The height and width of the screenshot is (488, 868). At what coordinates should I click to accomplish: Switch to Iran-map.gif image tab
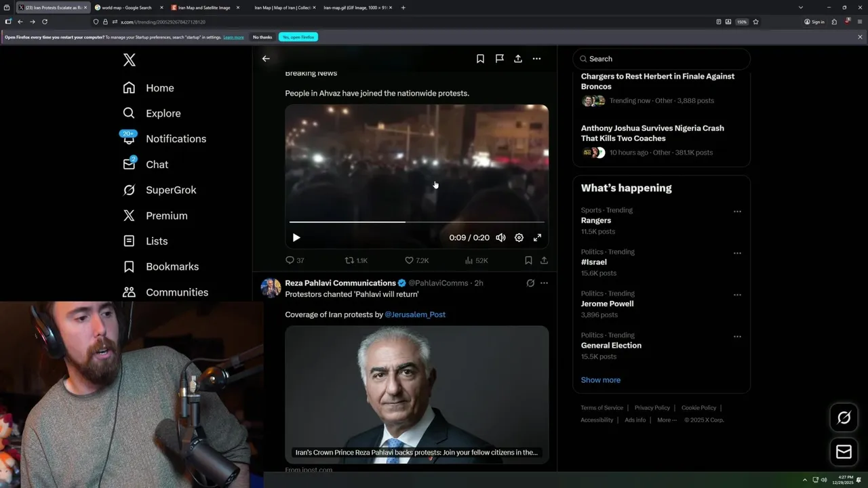click(355, 7)
